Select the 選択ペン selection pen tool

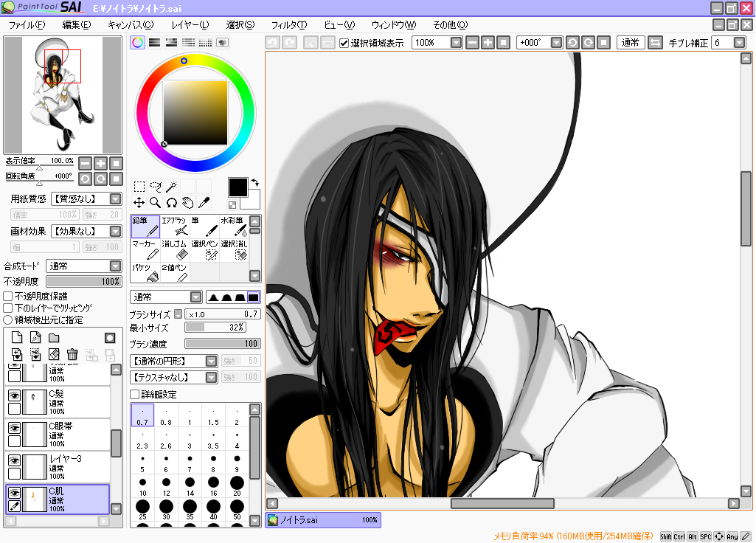coord(204,250)
